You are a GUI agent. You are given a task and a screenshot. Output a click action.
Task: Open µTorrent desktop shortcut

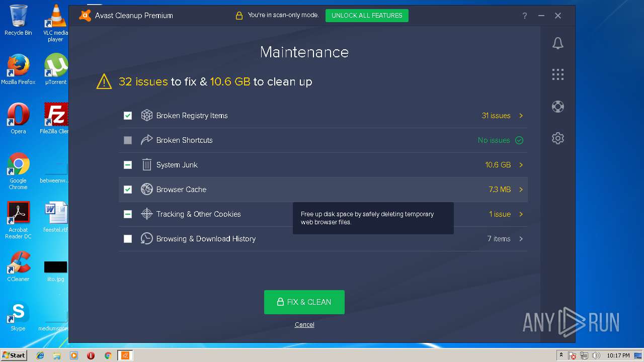pos(55,69)
